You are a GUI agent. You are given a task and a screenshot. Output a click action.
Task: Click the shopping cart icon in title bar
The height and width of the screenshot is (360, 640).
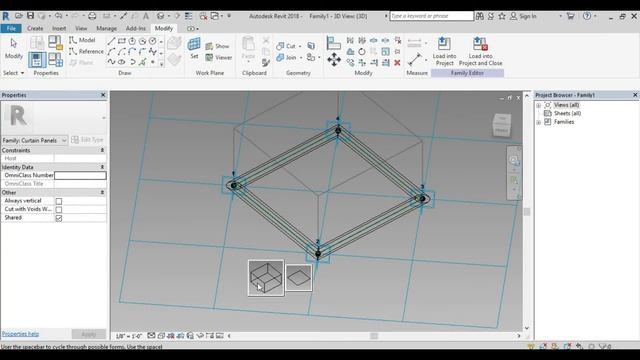pyautogui.click(x=571, y=16)
